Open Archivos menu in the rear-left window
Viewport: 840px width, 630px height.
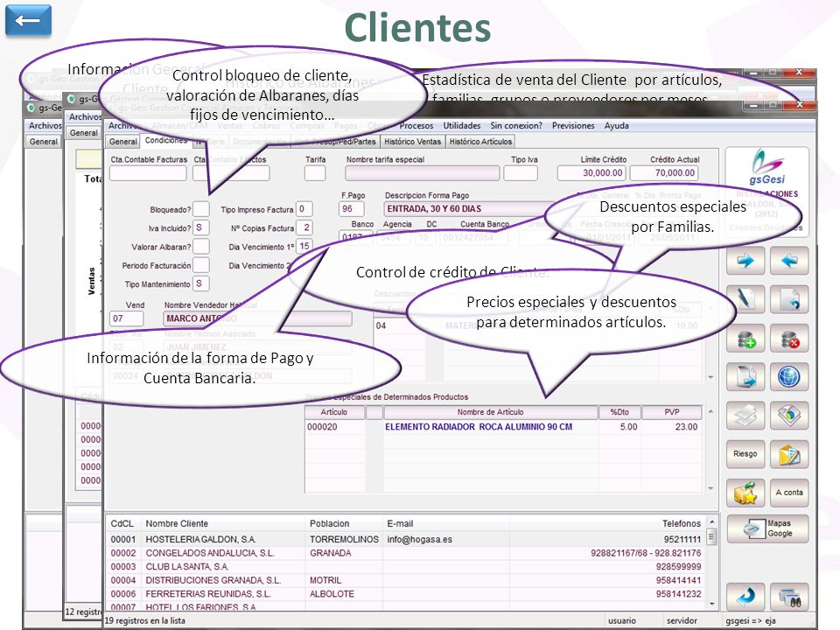pos(45,125)
